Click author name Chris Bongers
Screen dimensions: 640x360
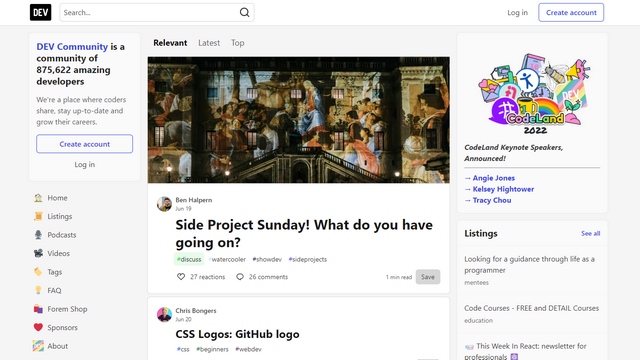pos(196,311)
